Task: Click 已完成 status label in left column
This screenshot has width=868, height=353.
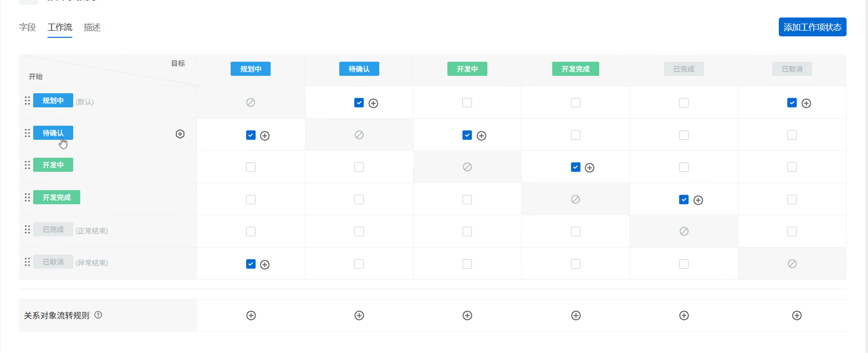Action: pos(53,230)
